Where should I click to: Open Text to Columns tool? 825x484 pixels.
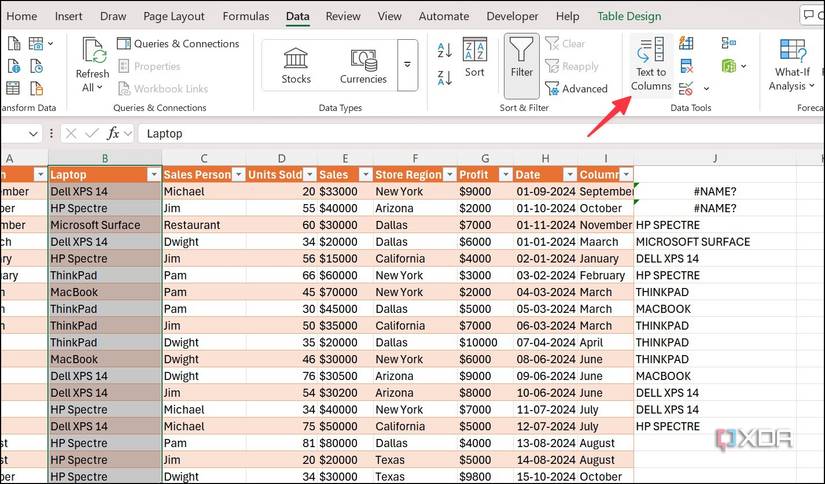pyautogui.click(x=651, y=66)
